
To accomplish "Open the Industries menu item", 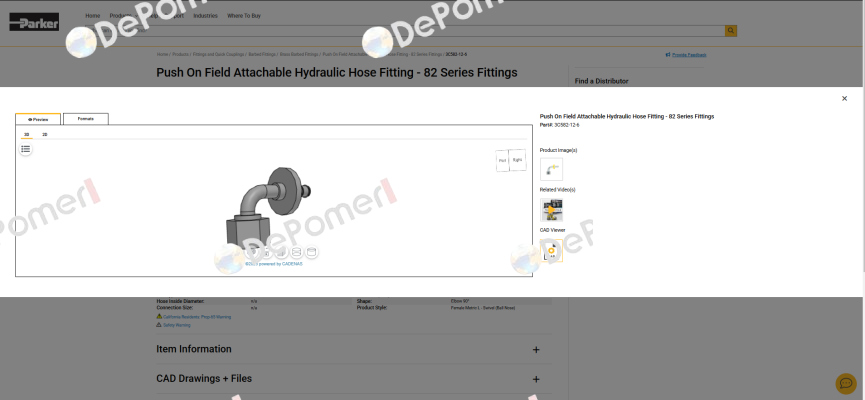I will [x=205, y=16].
